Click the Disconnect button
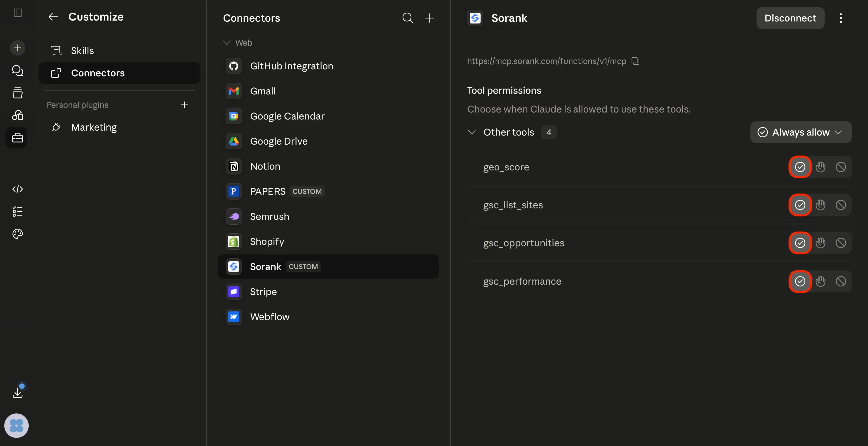This screenshot has width=868, height=446. point(790,18)
